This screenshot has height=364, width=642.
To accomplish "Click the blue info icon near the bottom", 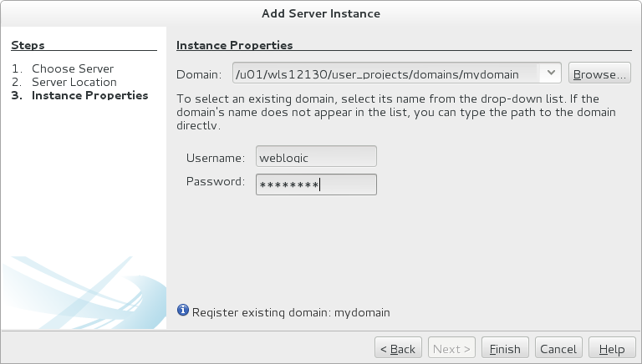I will tap(183, 311).
